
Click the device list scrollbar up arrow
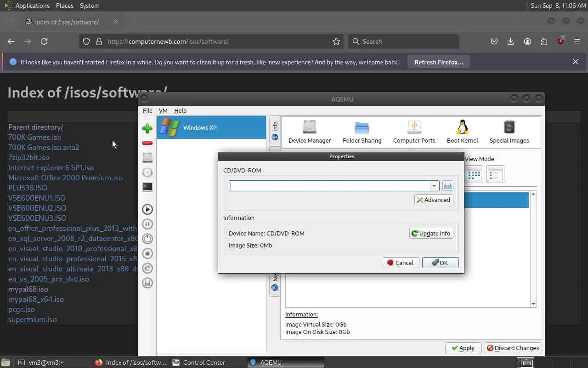533,194
